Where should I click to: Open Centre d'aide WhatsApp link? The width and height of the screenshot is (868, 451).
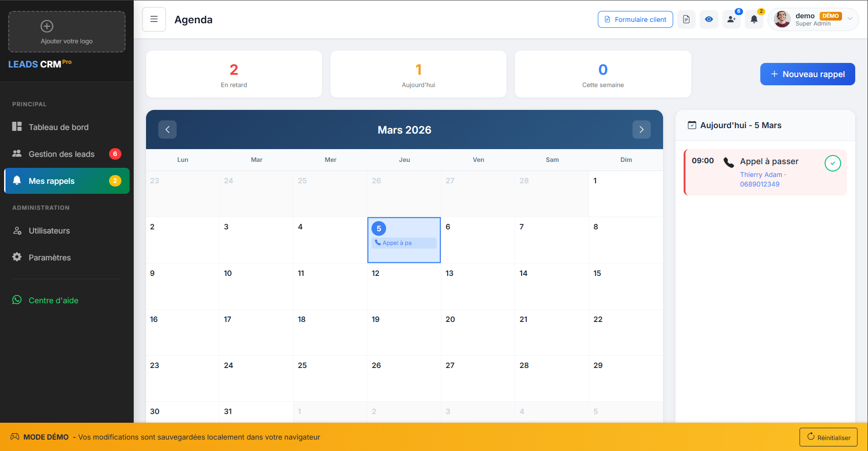click(53, 301)
